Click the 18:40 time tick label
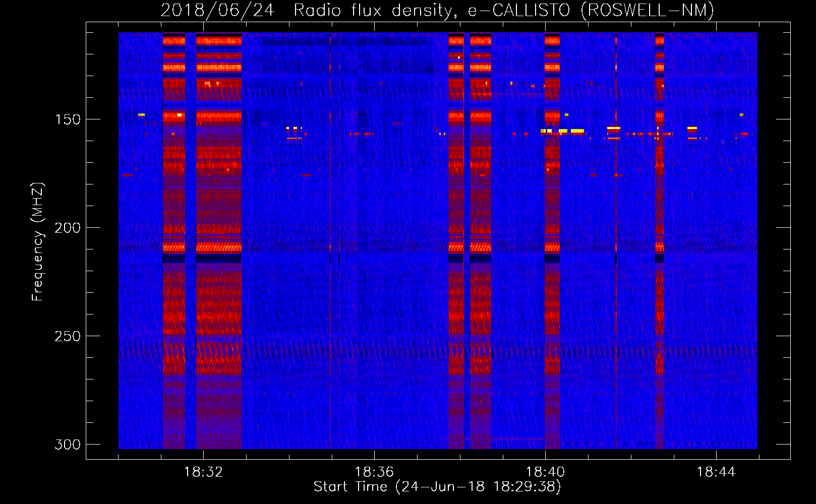This screenshot has height=504, width=816. [x=545, y=472]
